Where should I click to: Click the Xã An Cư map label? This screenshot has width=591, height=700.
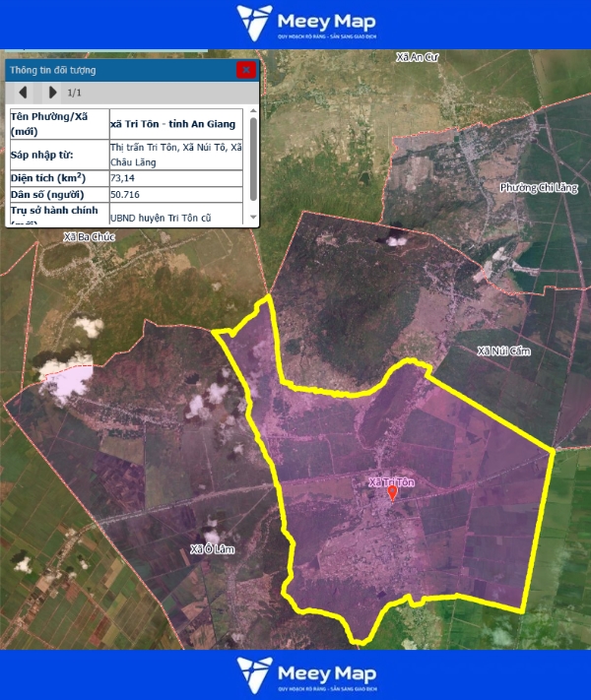416,58
